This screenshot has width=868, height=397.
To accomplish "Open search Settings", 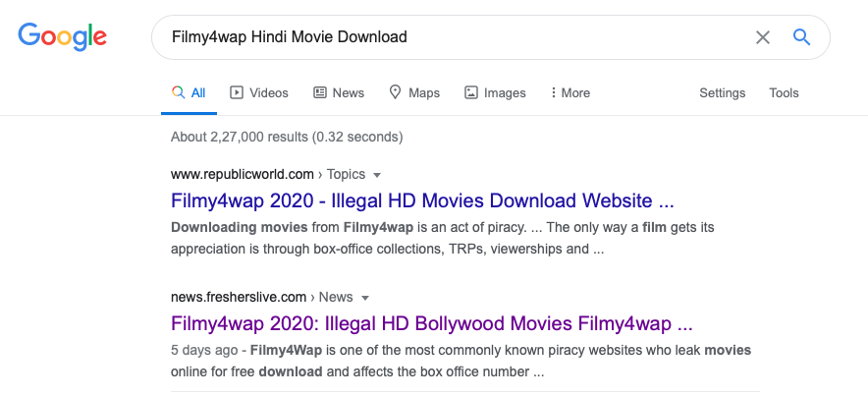I will tap(722, 92).
